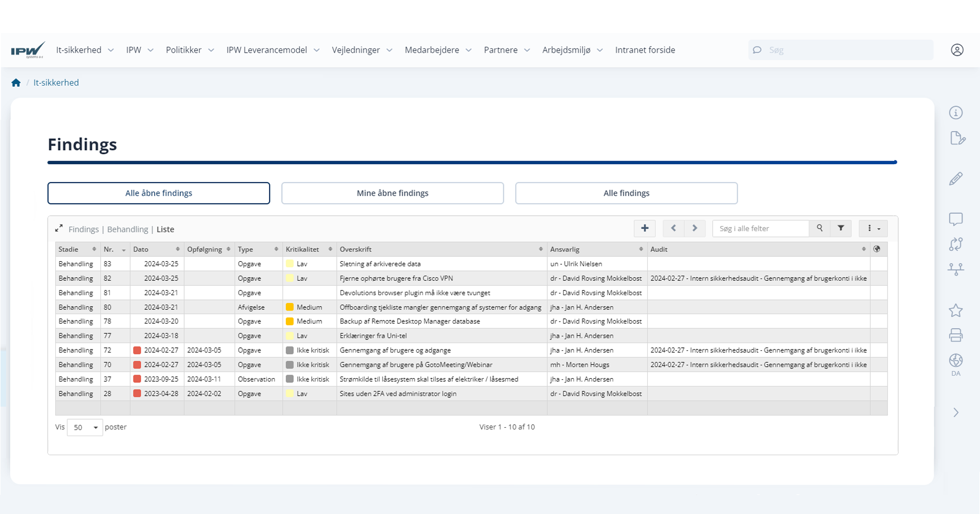Viewport: 980px width, 514px height.
Task: Open the hierarchy structure icon in sidebar
Action: pyautogui.click(x=956, y=269)
